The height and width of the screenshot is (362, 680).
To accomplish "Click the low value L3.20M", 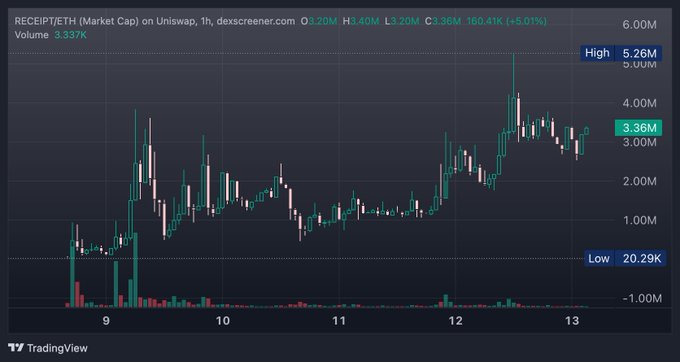I will point(402,21).
